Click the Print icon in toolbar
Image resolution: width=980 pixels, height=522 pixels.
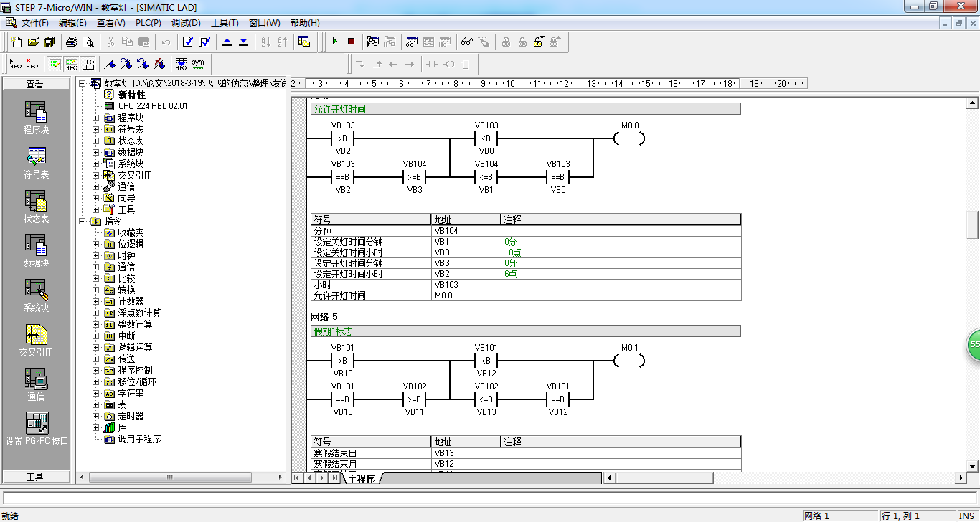click(x=72, y=42)
